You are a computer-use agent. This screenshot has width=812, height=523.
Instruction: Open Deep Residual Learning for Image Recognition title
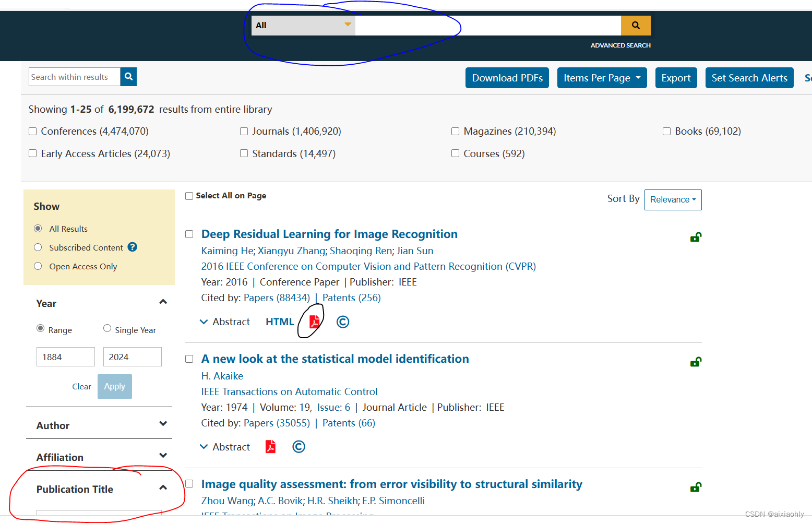[x=329, y=234]
